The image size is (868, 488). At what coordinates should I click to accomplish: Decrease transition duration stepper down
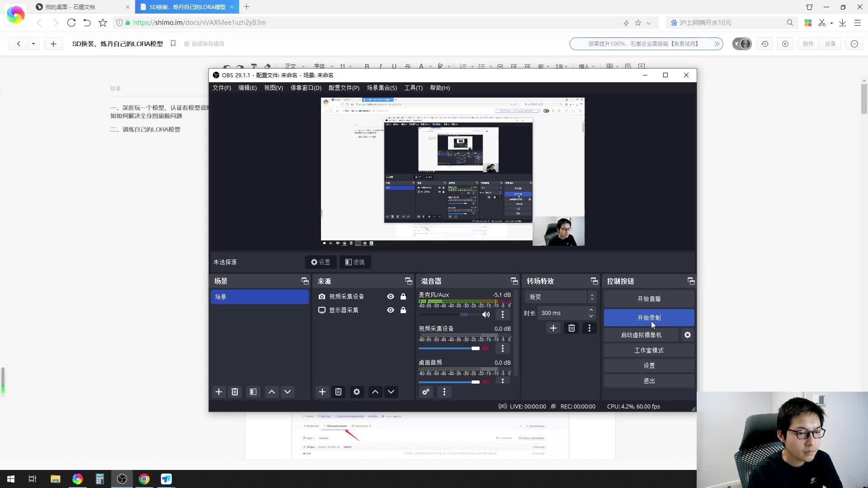tap(591, 316)
